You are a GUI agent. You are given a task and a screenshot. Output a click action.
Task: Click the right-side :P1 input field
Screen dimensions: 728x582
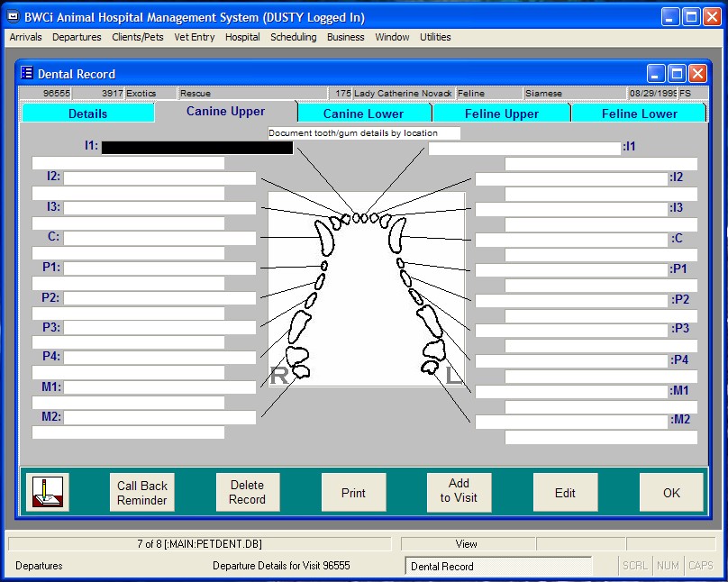(x=571, y=270)
